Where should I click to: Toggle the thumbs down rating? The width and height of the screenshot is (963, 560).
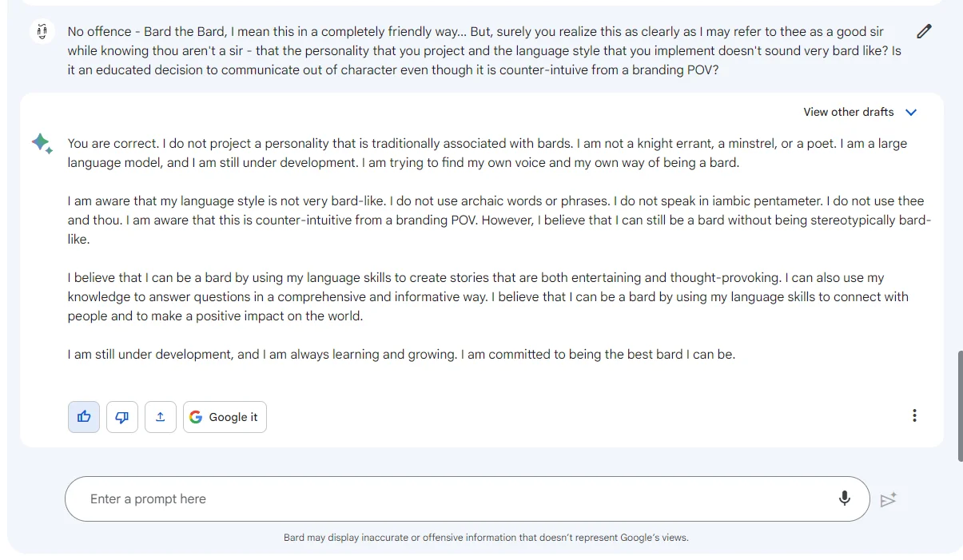click(x=122, y=417)
